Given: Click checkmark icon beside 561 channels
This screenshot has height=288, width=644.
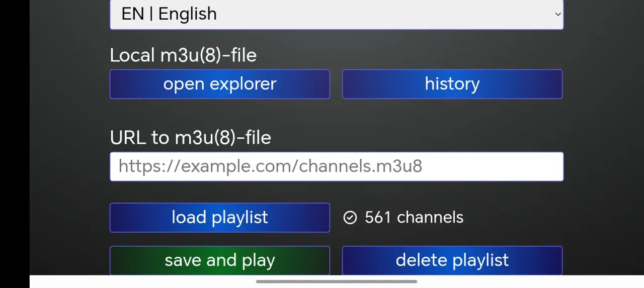Looking at the screenshot, I should [350, 217].
